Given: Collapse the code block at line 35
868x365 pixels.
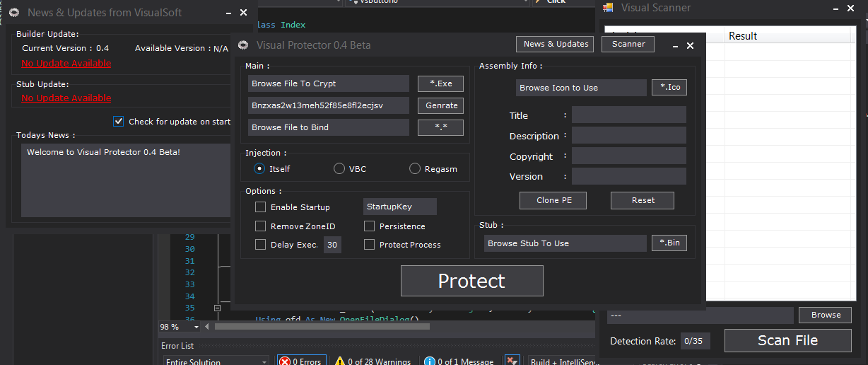Looking at the screenshot, I should 217,308.
